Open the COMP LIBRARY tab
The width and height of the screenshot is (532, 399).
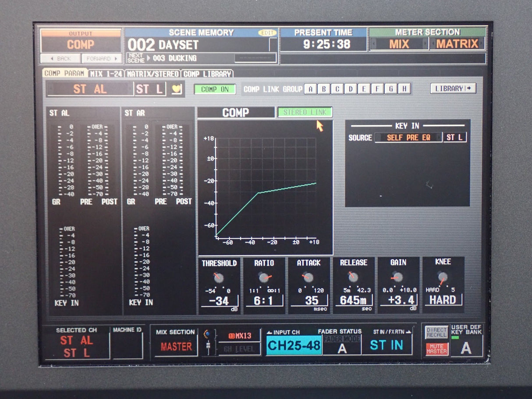207,74
